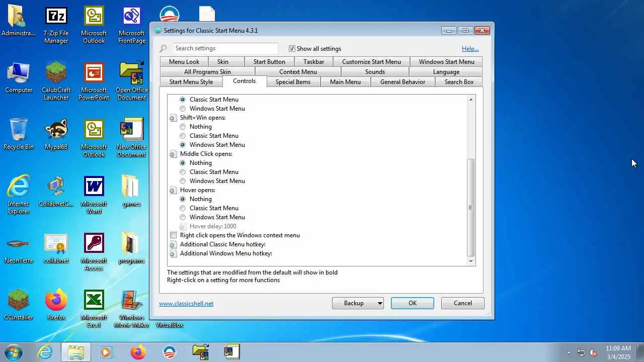This screenshot has height=362, width=644.
Task: Switch to the Menu Look tab
Action: [x=184, y=62]
